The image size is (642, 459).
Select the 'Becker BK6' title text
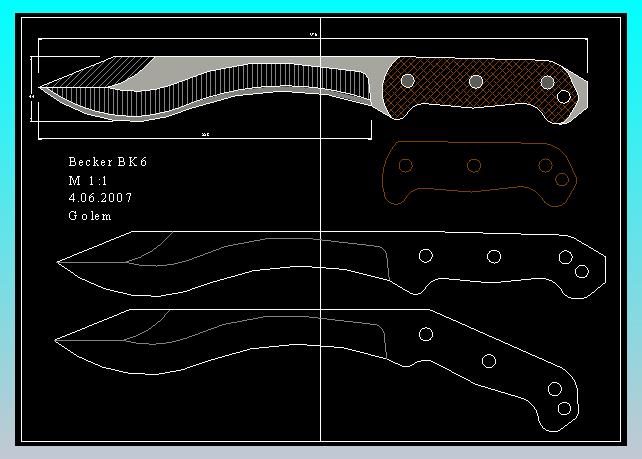click(108, 162)
